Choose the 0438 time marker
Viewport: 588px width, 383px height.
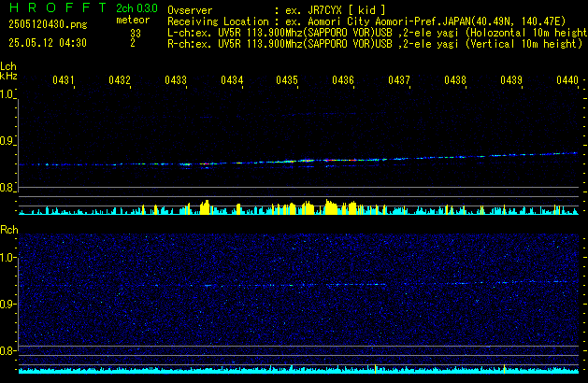click(455, 80)
